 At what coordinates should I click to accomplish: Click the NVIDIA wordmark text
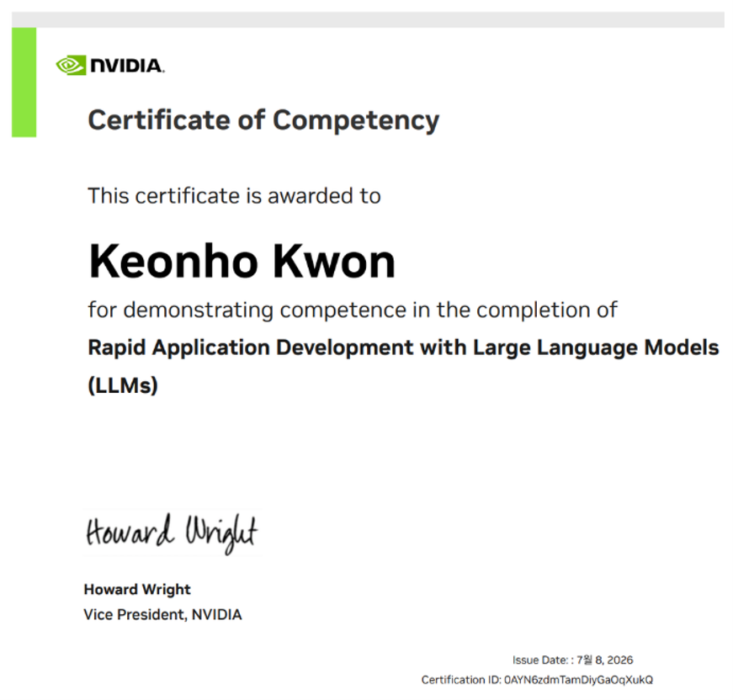(127, 66)
